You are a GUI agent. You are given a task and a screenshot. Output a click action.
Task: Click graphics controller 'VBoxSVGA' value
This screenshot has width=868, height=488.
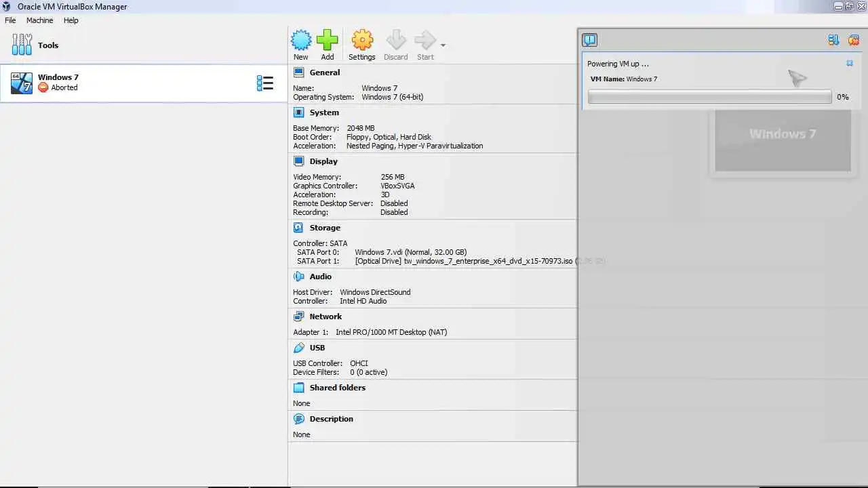pos(398,186)
